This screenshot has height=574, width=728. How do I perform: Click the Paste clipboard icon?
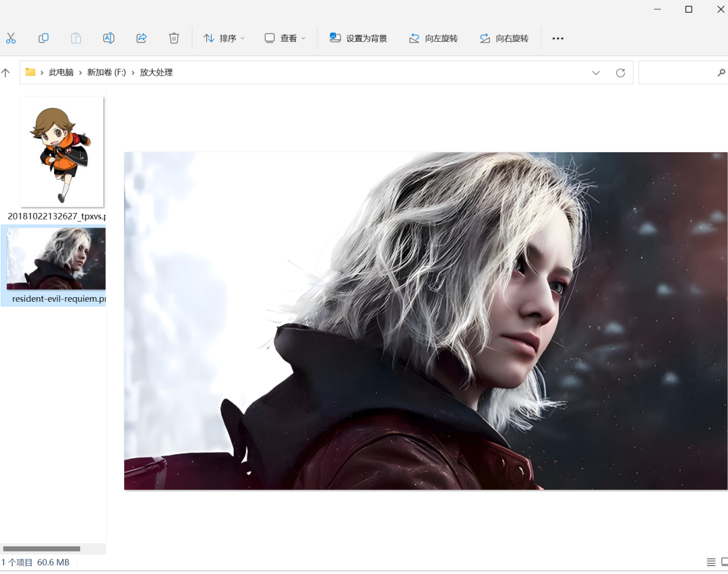pos(76,38)
